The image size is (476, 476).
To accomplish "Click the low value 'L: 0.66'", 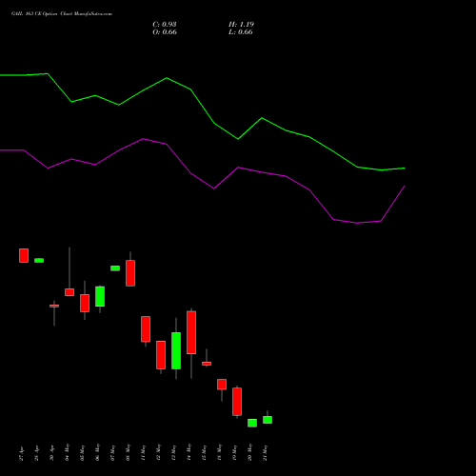I will 241,32.
